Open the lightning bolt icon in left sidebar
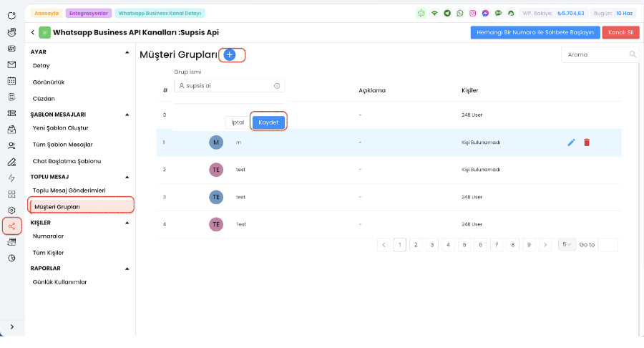This screenshot has height=348, width=644. 11,178
